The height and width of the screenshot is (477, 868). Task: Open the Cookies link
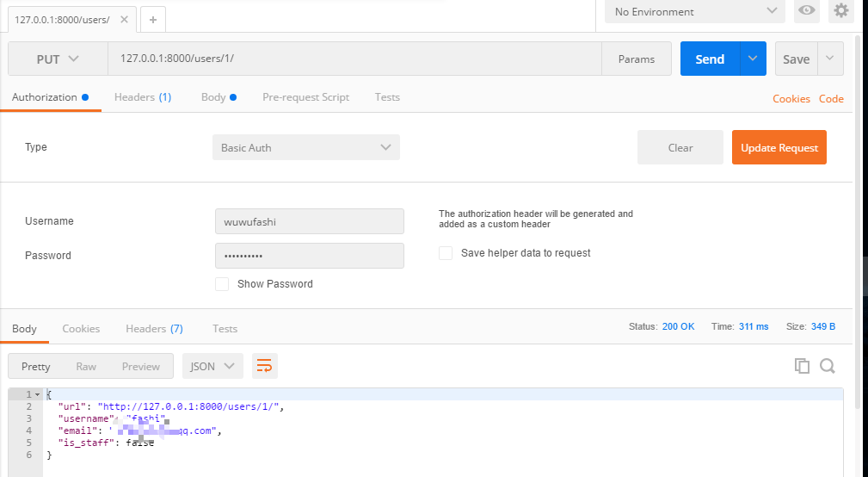[791, 99]
